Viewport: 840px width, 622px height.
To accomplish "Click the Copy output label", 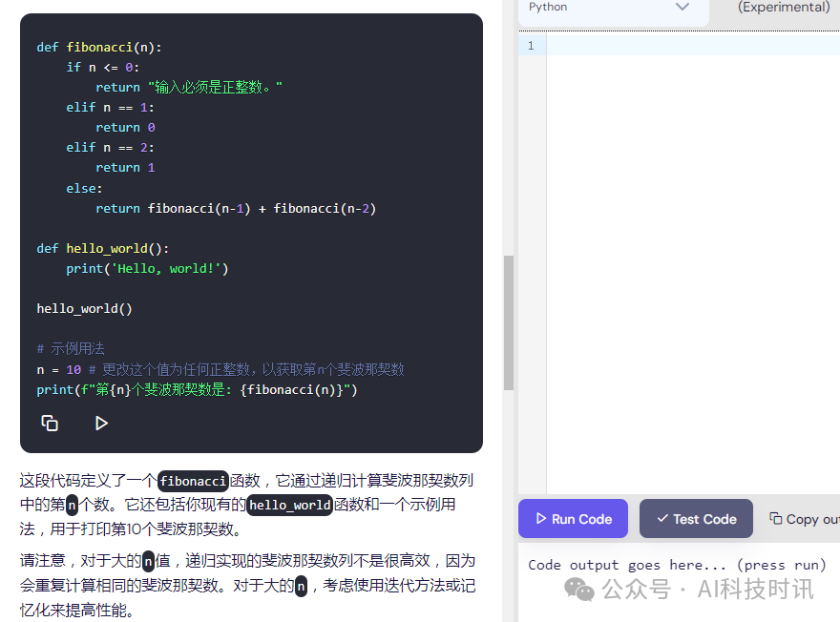I will point(814,518).
